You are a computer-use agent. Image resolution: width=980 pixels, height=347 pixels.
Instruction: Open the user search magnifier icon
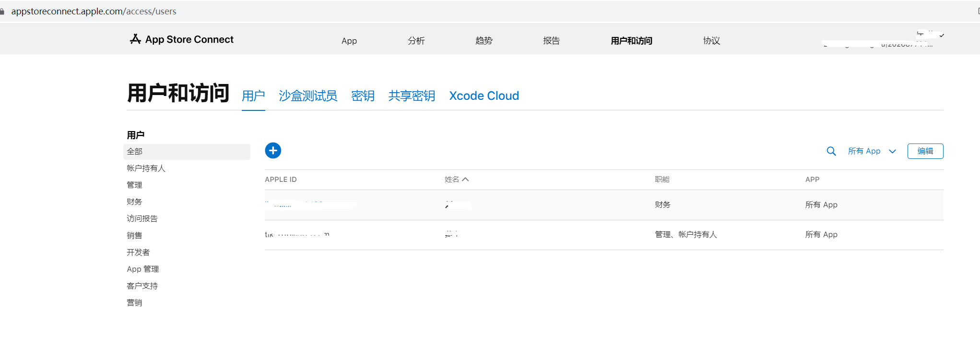coord(831,151)
